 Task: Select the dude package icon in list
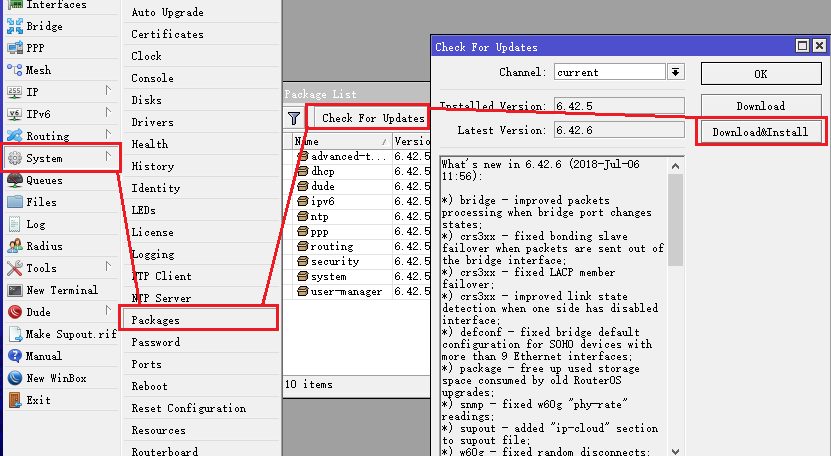[x=302, y=186]
